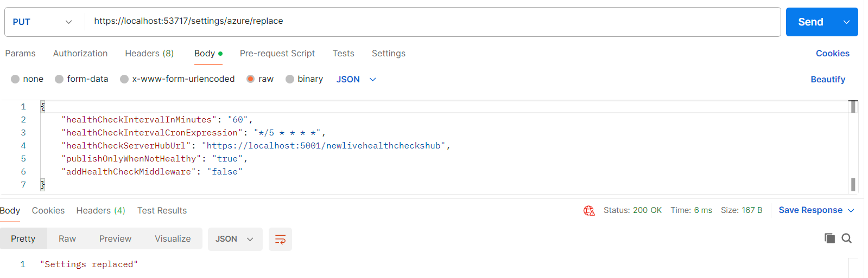Select the response Body tab
Image resolution: width=868 pixels, height=278 pixels.
click(10, 210)
